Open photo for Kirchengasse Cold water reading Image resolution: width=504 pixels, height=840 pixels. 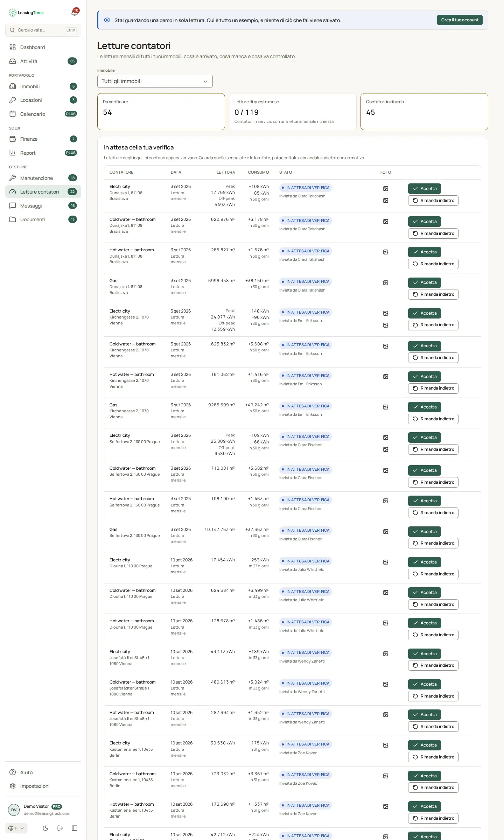(386, 346)
